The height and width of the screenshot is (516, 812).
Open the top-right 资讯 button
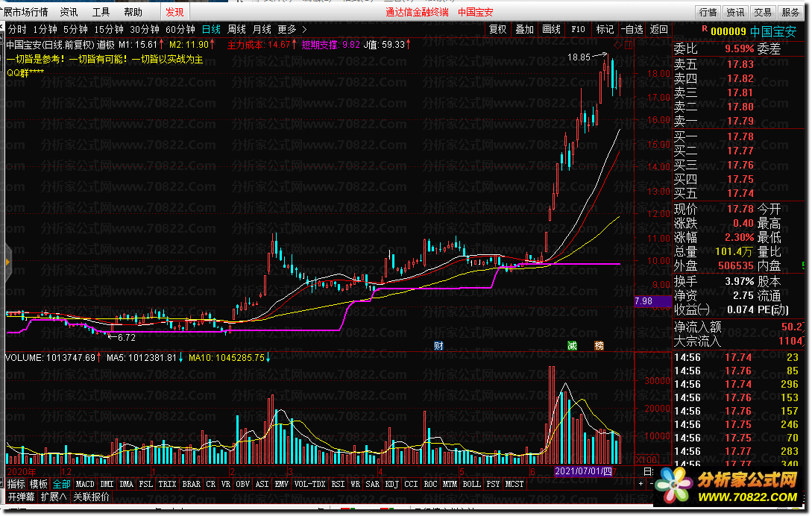[735, 12]
